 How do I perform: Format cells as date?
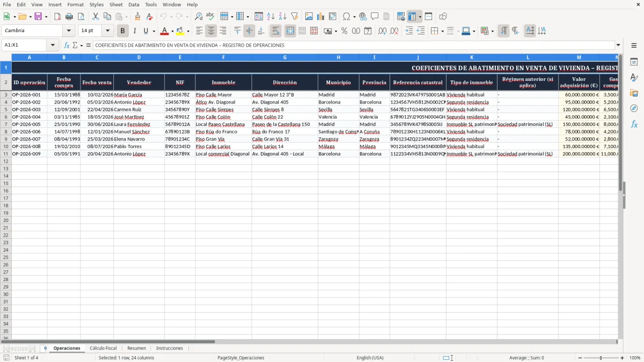368,31
